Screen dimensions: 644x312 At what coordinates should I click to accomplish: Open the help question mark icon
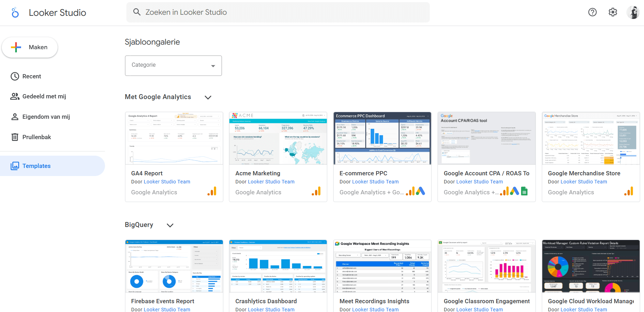pyautogui.click(x=592, y=12)
